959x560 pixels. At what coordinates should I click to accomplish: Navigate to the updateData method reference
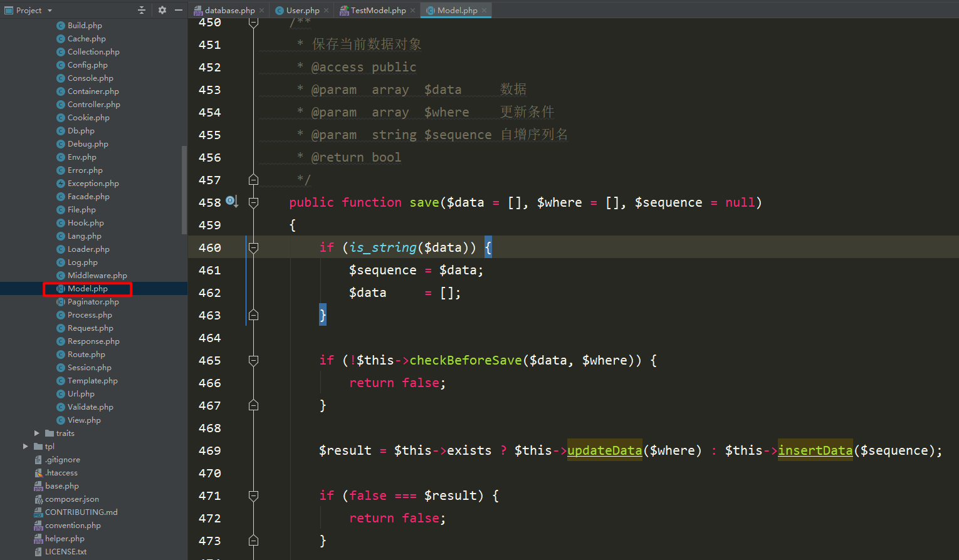pos(604,450)
